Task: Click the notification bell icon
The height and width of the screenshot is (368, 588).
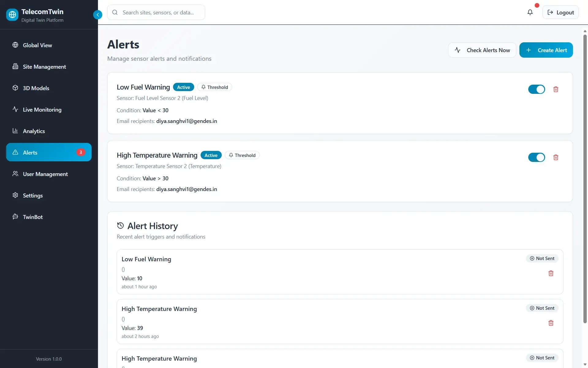Action: [x=530, y=12]
